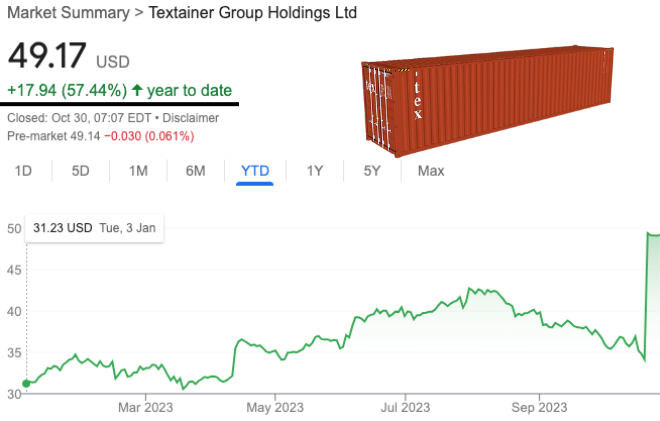Click the 31.23 USD chart tooltip
The height and width of the screenshot is (421, 660).
(95, 228)
